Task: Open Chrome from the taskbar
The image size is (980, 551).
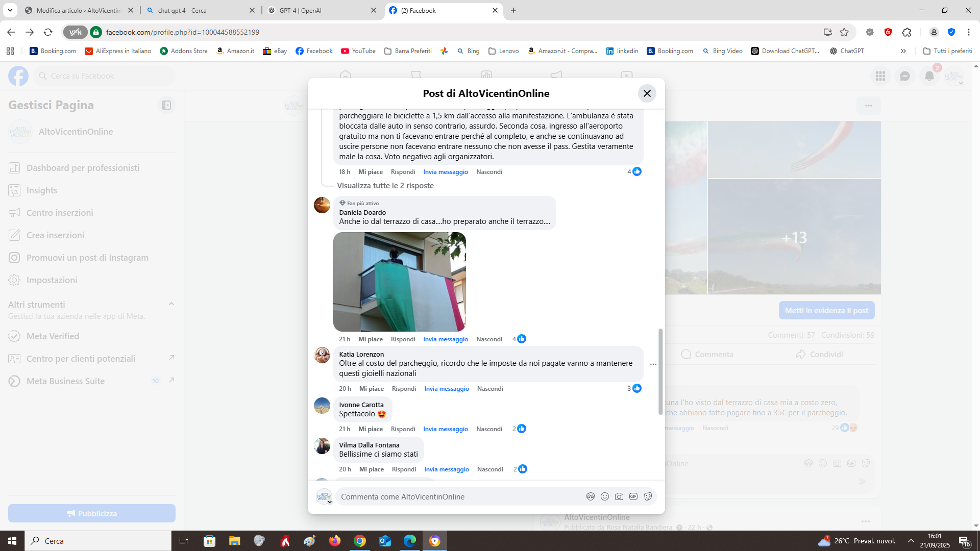Action: pos(360,541)
